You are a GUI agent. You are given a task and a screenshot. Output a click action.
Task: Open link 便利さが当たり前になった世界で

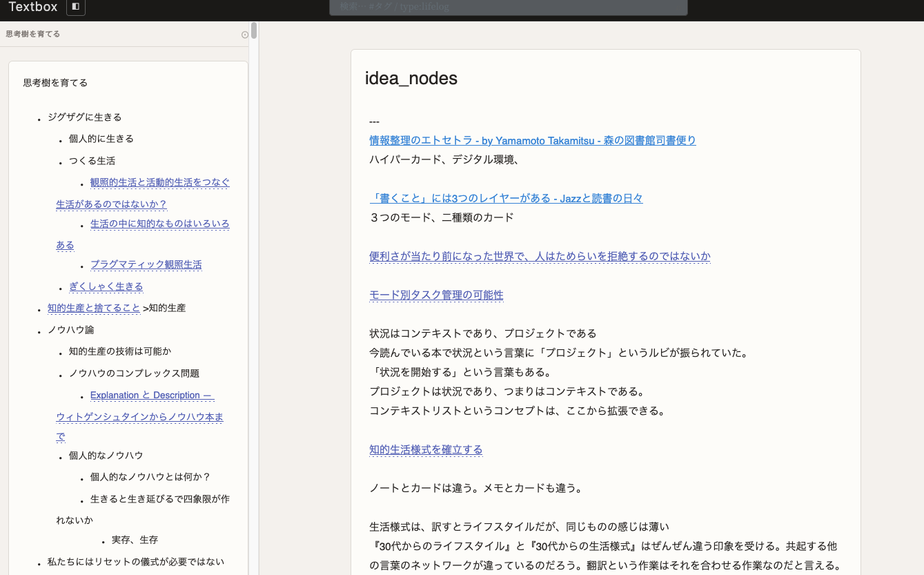pyautogui.click(x=540, y=256)
